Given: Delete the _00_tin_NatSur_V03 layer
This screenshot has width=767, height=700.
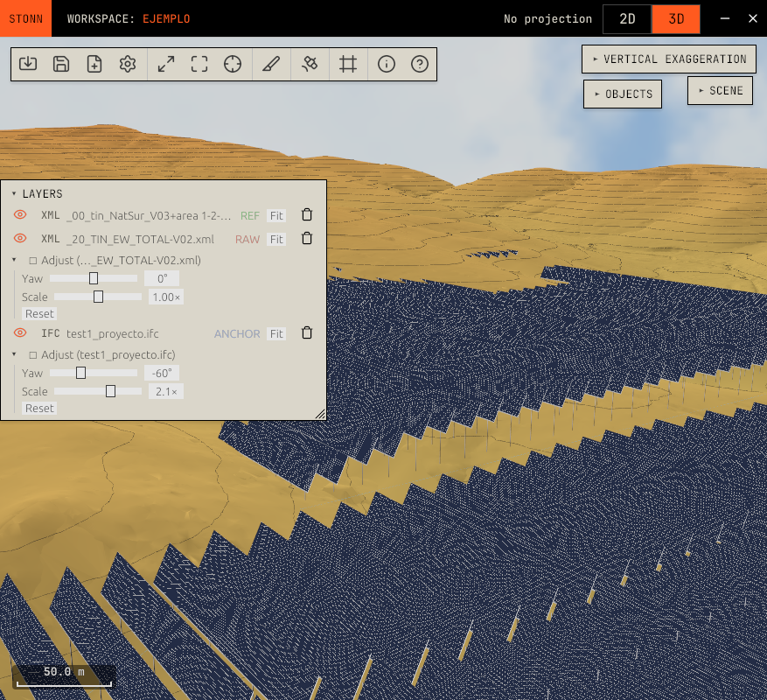Looking at the screenshot, I should [x=307, y=215].
